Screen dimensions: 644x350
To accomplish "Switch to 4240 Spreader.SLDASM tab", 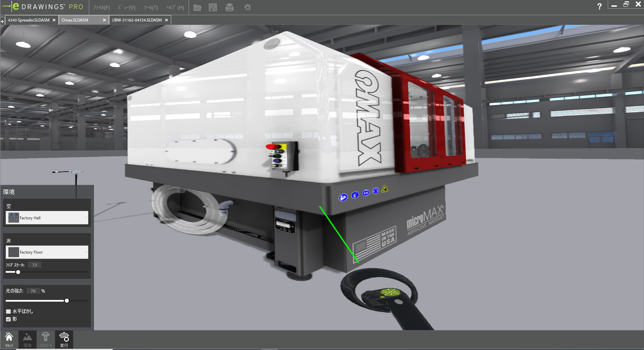I will pos(29,20).
